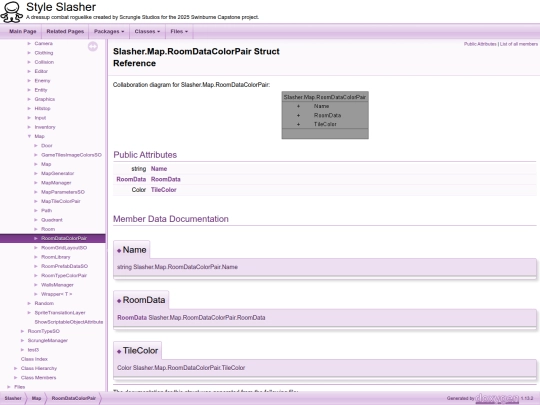
Task: Open RoomTypeColorPair tree item
Action: (64, 276)
